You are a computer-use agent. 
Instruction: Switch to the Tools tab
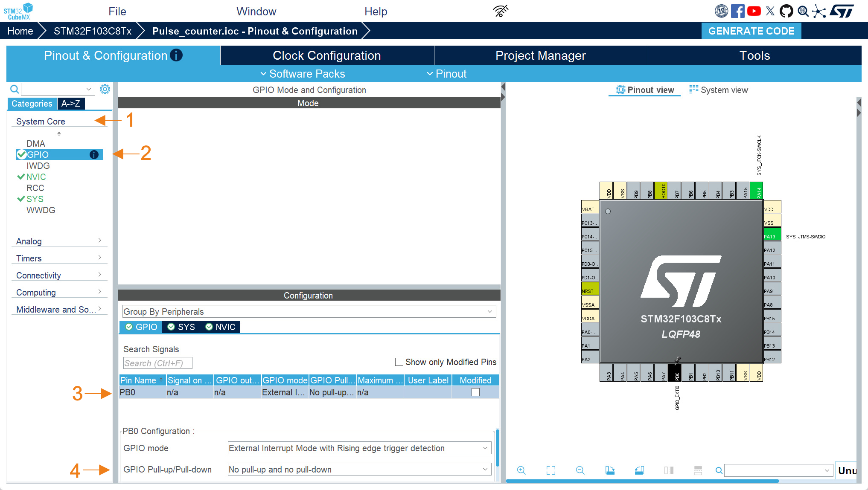tap(754, 55)
